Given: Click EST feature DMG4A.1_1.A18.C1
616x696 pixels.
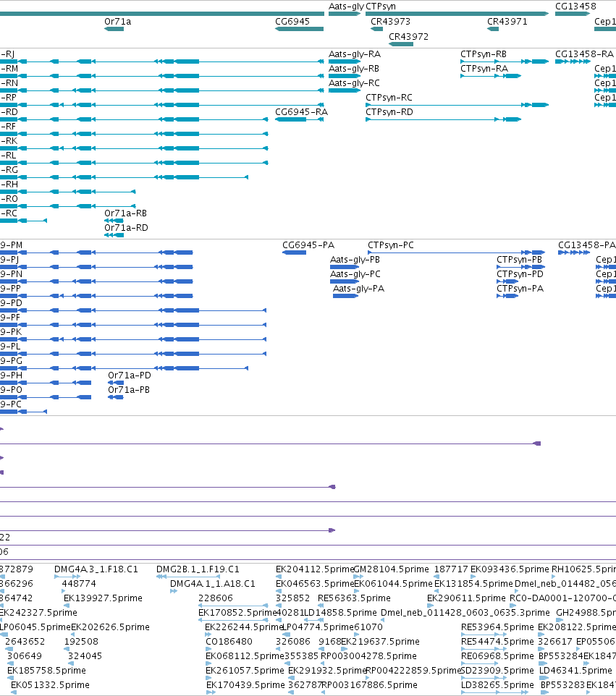Looking at the screenshot, I should click(213, 584).
